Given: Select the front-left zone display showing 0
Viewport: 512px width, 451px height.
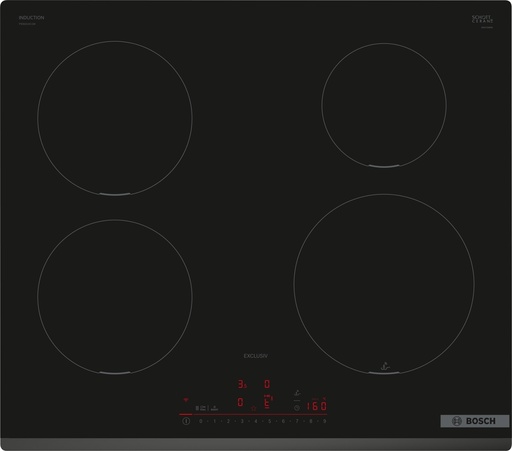Looking at the screenshot, I should point(240,402).
